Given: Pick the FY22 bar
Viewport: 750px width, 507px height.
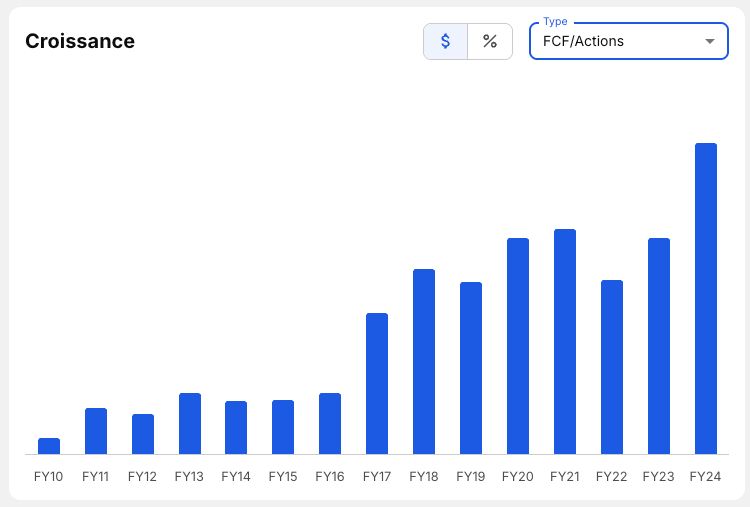Looking at the screenshot, I should [612, 367].
